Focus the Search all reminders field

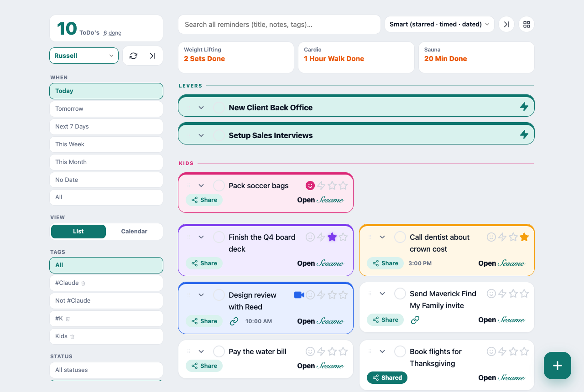(279, 24)
